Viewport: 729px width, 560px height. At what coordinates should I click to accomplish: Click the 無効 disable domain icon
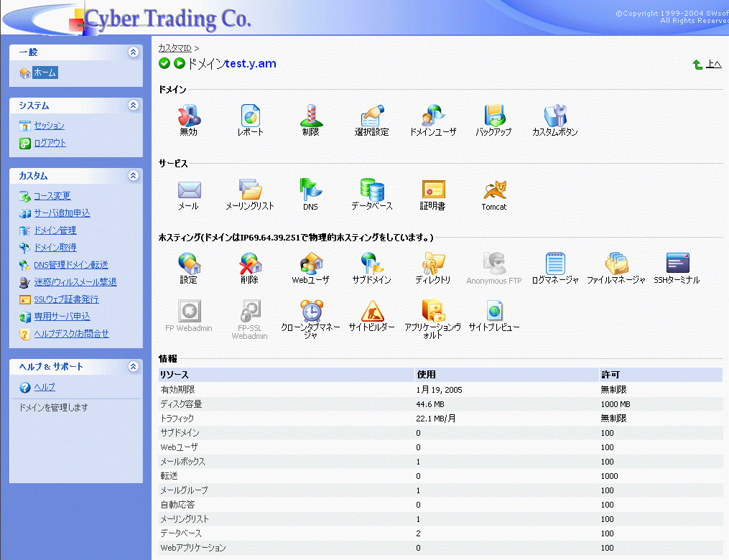point(188,116)
